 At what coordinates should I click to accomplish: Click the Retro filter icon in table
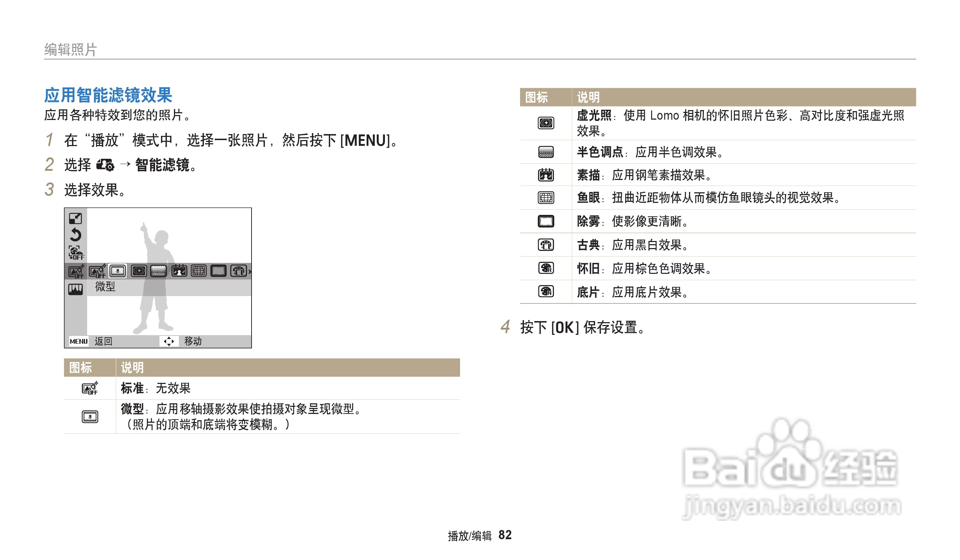pos(545,268)
